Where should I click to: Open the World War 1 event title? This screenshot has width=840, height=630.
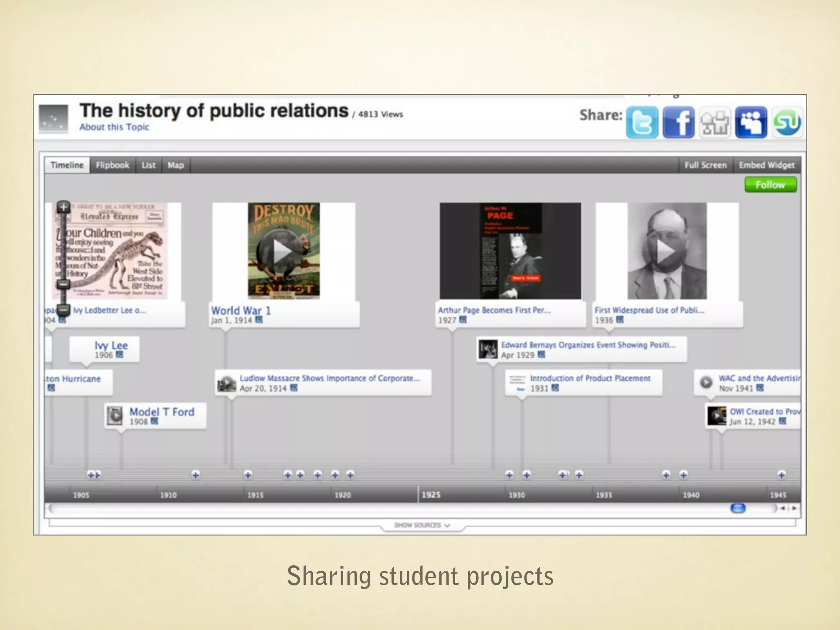tap(241, 310)
